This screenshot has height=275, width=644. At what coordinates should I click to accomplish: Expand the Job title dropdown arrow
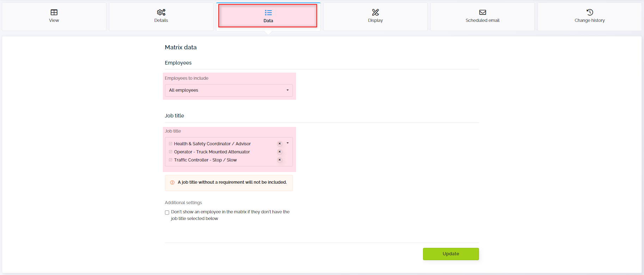pyautogui.click(x=287, y=143)
